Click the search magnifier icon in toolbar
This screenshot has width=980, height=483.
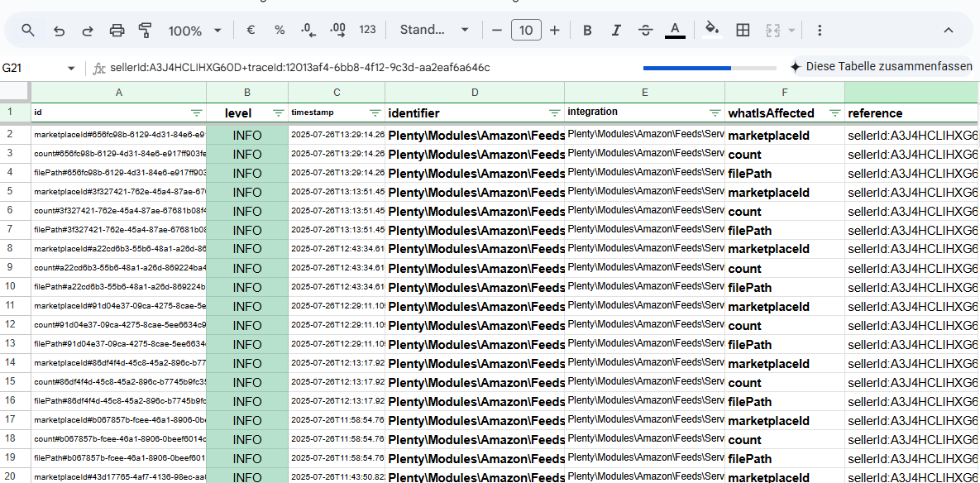click(28, 31)
